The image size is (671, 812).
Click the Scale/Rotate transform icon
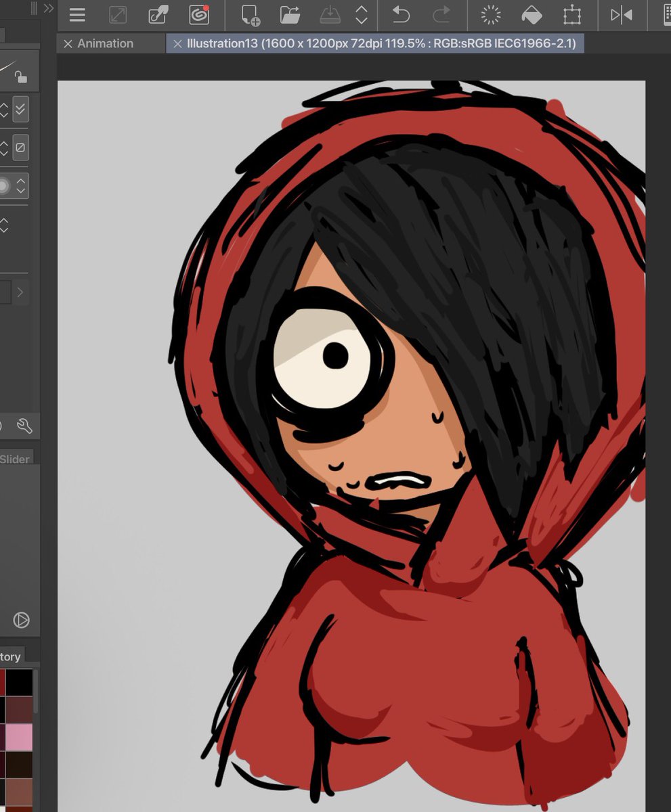tap(572, 14)
